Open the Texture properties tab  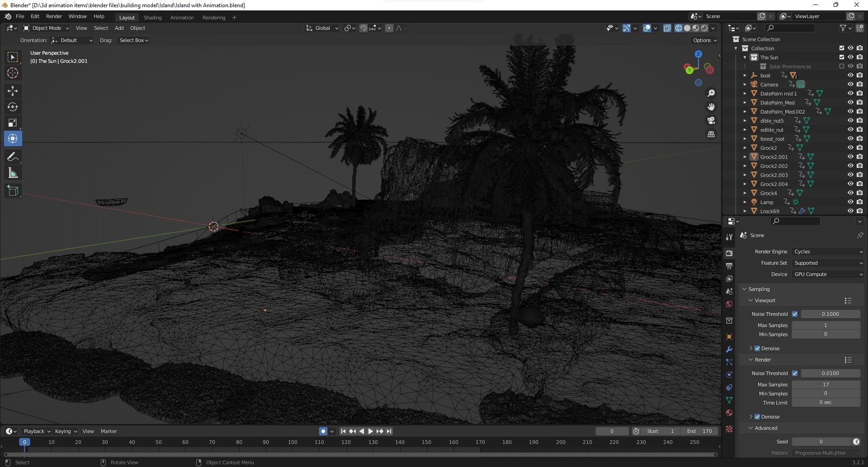[x=729, y=429]
